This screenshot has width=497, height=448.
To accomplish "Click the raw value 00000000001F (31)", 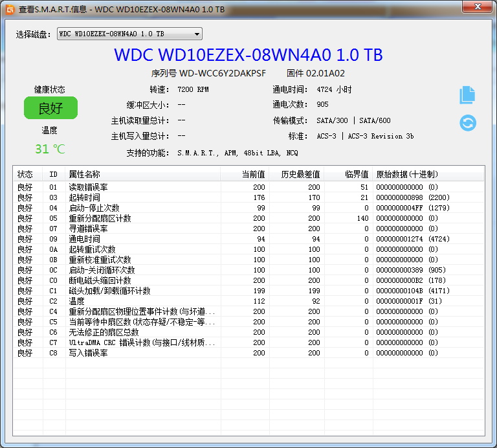I will click(409, 301).
